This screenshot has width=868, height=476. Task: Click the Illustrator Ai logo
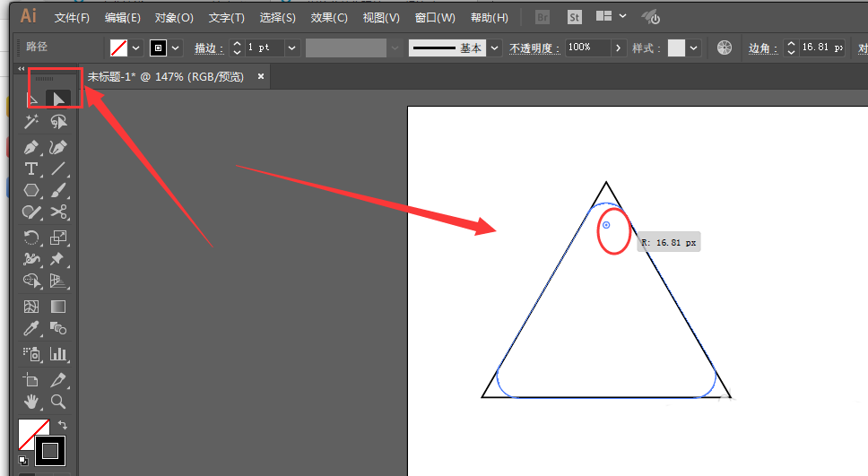click(x=28, y=15)
